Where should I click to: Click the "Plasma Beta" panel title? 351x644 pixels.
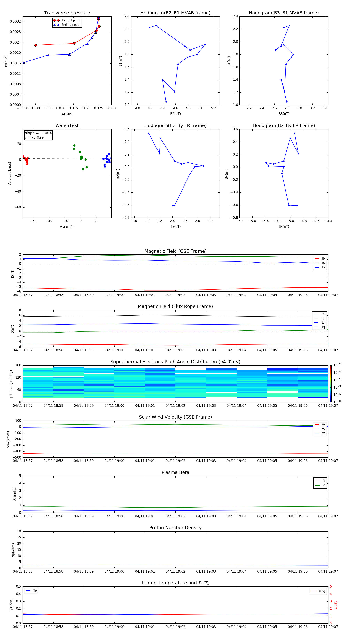tap(175, 472)
